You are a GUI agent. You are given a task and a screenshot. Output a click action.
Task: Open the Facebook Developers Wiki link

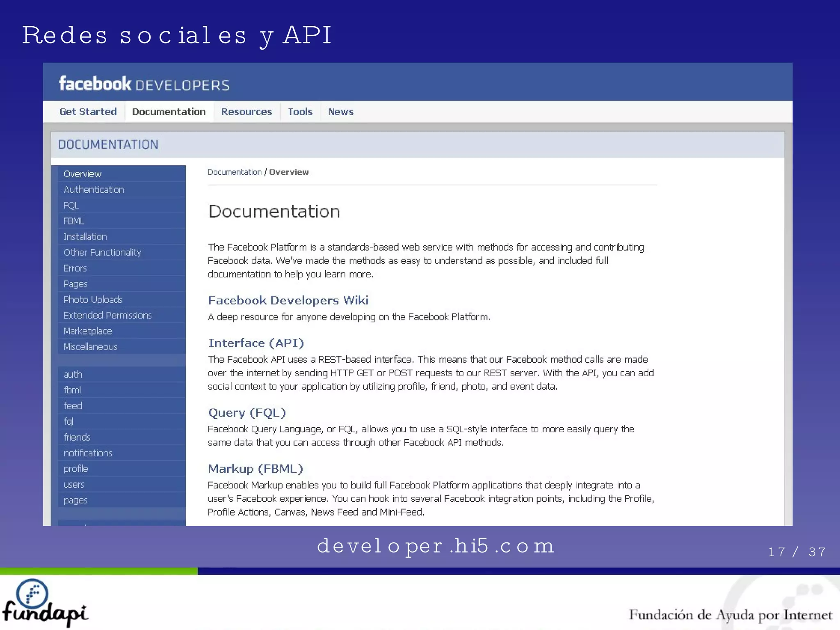coord(288,300)
